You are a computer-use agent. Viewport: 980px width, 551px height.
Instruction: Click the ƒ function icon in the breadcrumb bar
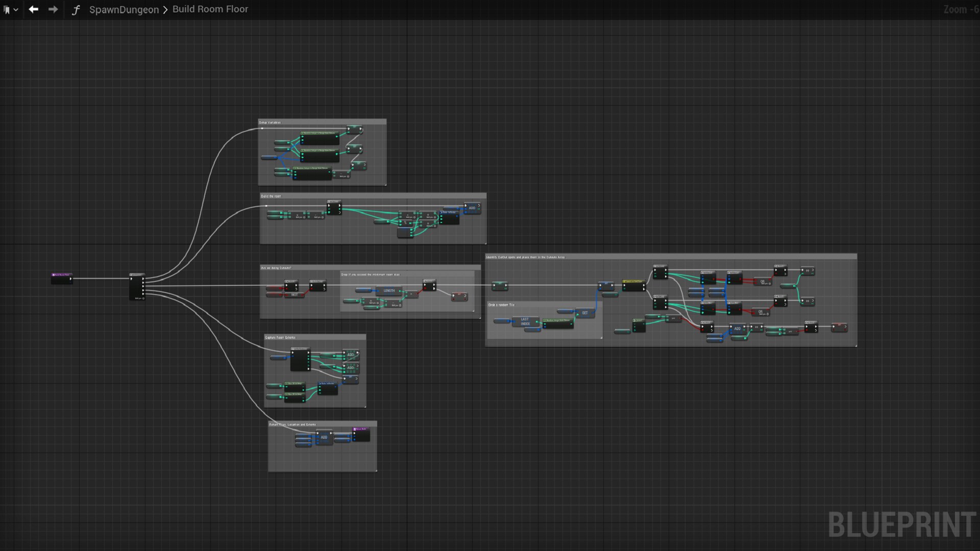[76, 10]
